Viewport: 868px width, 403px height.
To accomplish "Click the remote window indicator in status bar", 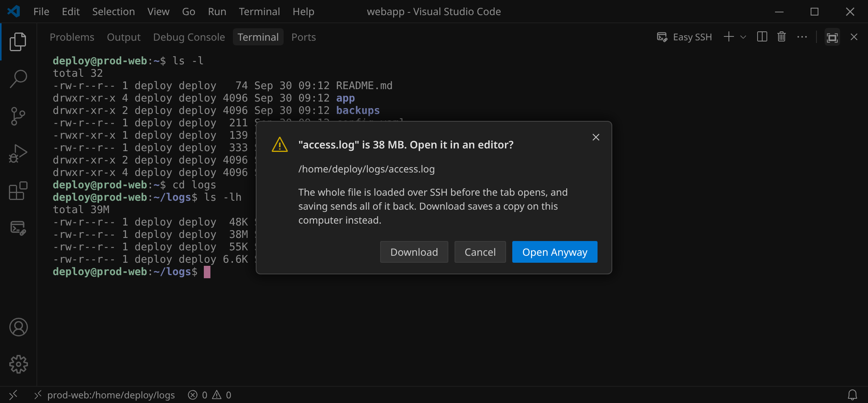I will (13, 395).
